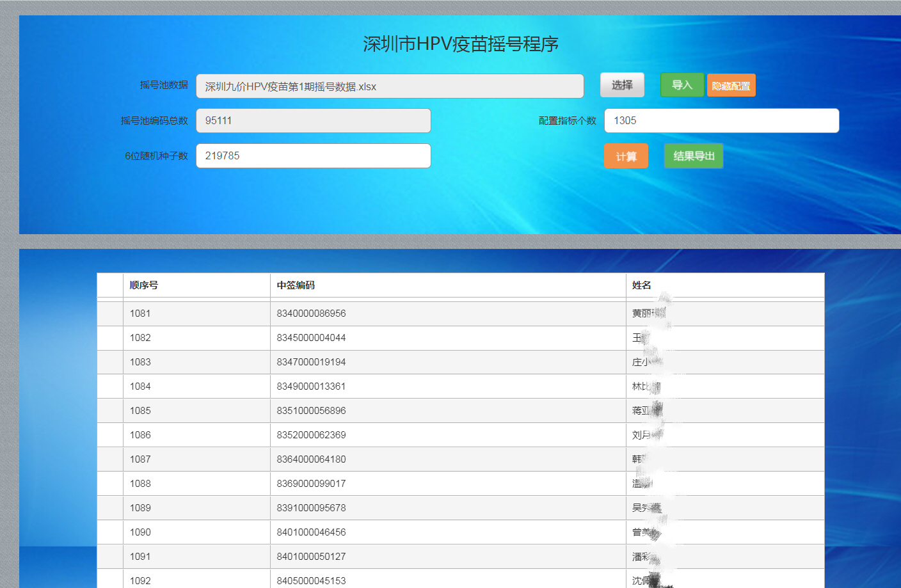901x588 pixels.
Task: Click winning code 8369000099017
Action: [311, 484]
